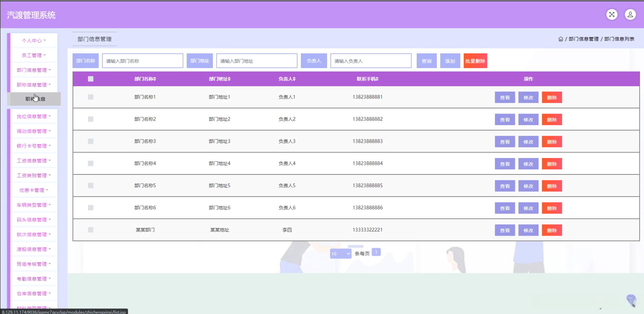Click the 部门信息管理 breadcrumb link
The width and height of the screenshot is (644, 314).
[x=584, y=39]
